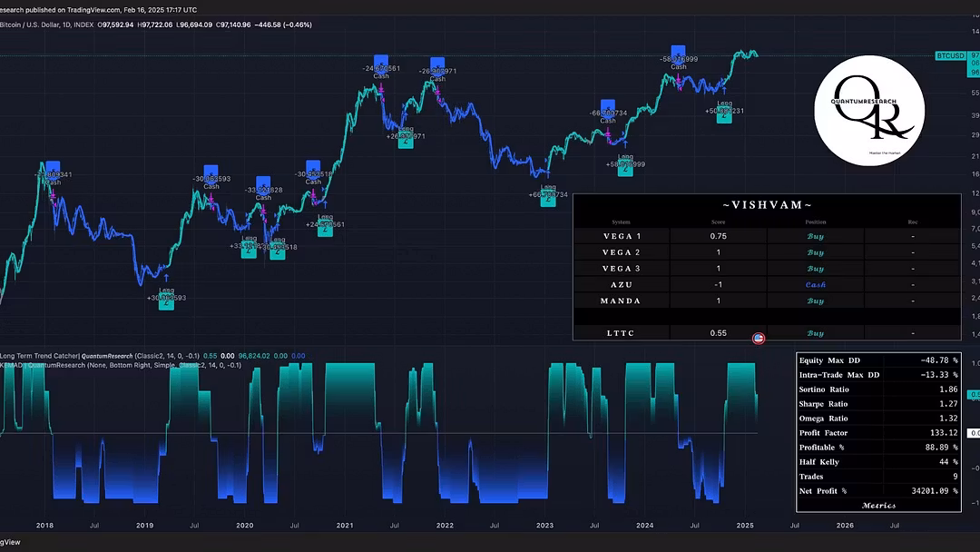Click the 2021 label on time axis

[x=345, y=525]
